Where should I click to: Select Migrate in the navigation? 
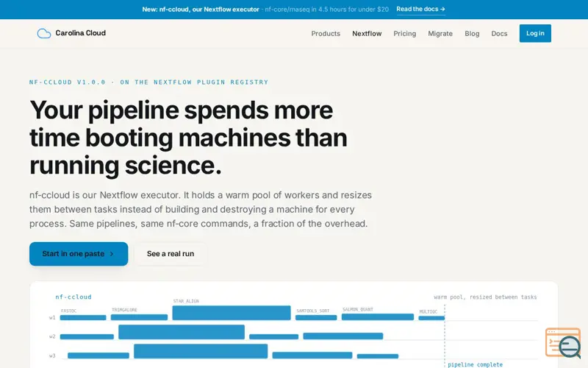pos(440,33)
